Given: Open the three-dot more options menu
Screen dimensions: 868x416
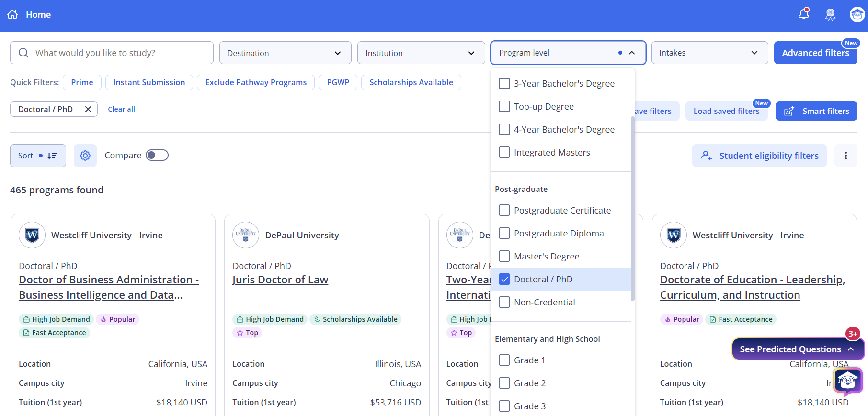Looking at the screenshot, I should coord(846,156).
